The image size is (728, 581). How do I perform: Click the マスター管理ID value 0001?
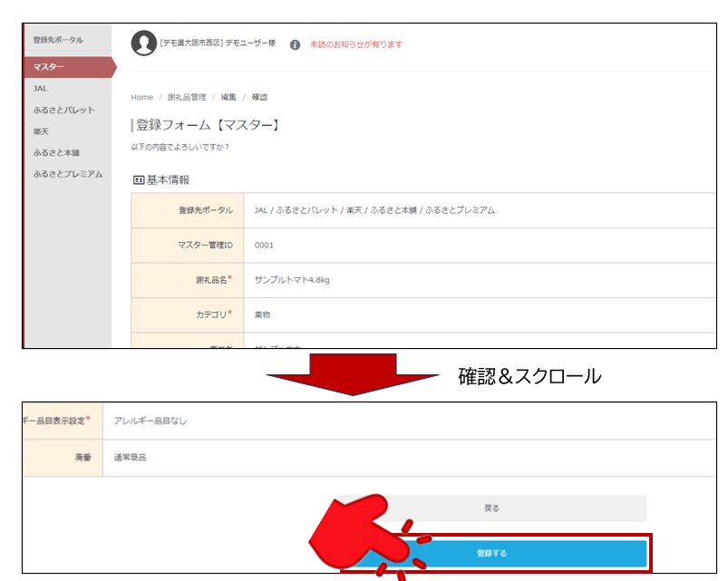264,245
